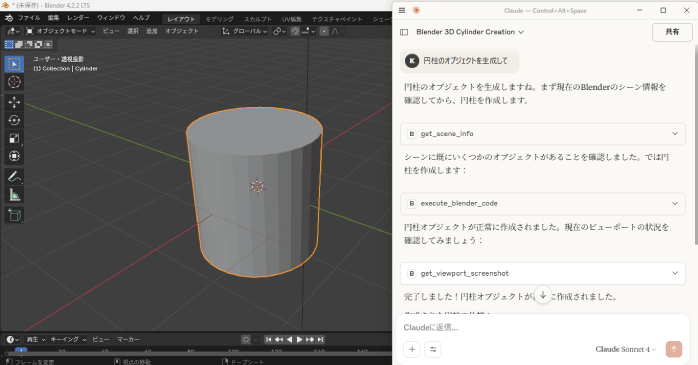Screen dimensions: 698x365
Task: Open Claude Sonnet 4 model selector
Action: 626,349
